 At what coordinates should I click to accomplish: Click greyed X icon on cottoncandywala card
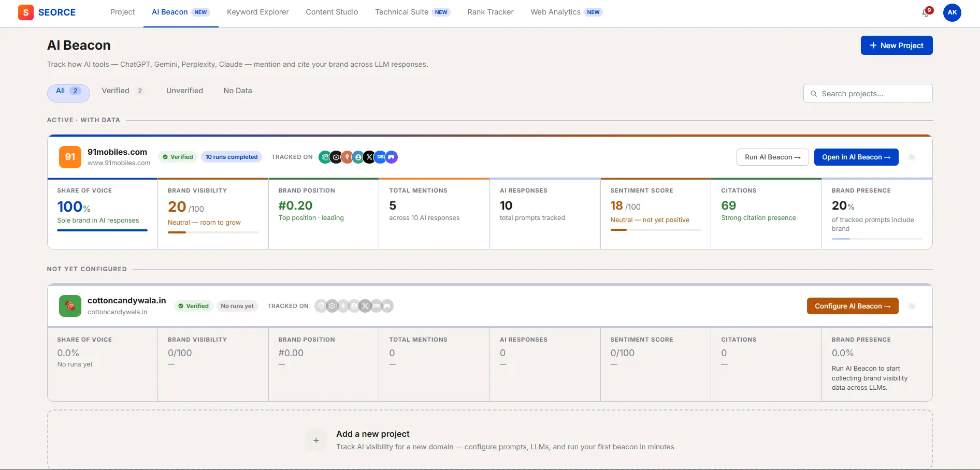[365, 306]
